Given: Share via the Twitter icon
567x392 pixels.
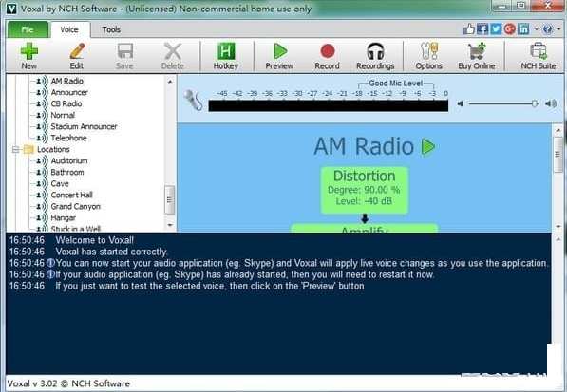Looking at the screenshot, I should tap(496, 28).
